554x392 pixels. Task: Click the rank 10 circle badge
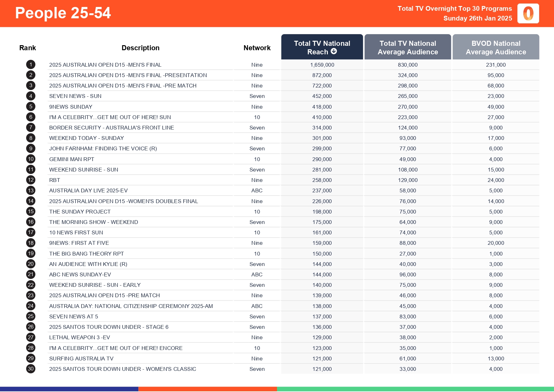tap(30, 159)
